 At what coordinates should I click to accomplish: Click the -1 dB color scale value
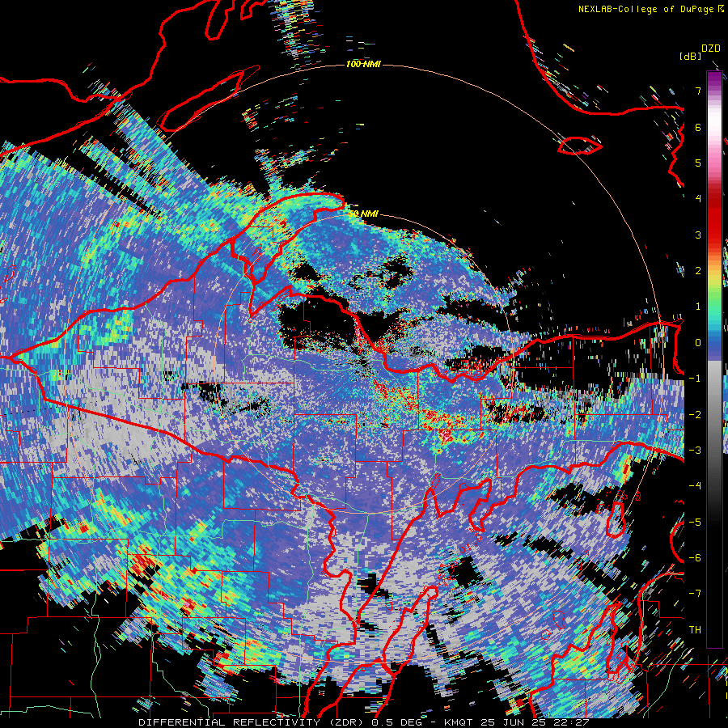[x=695, y=379]
